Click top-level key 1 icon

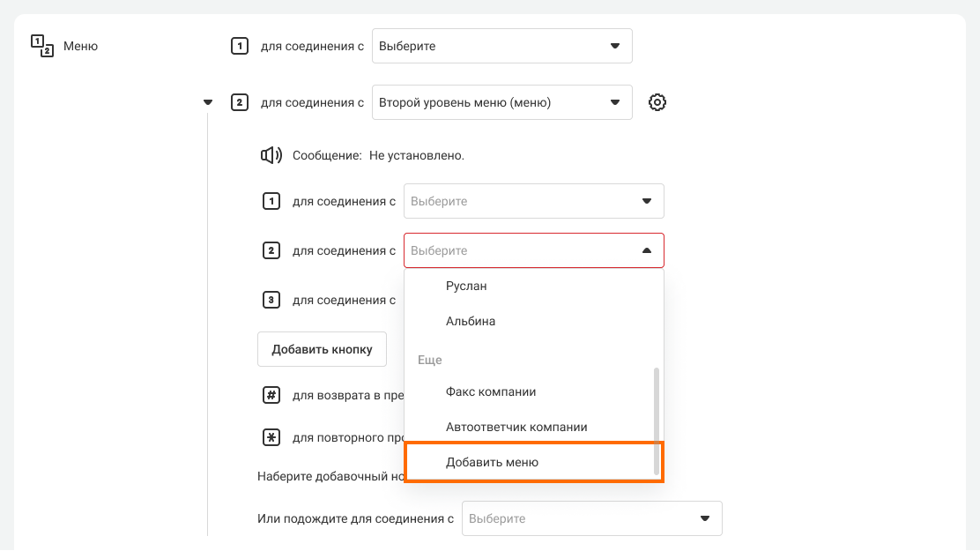[x=239, y=46]
